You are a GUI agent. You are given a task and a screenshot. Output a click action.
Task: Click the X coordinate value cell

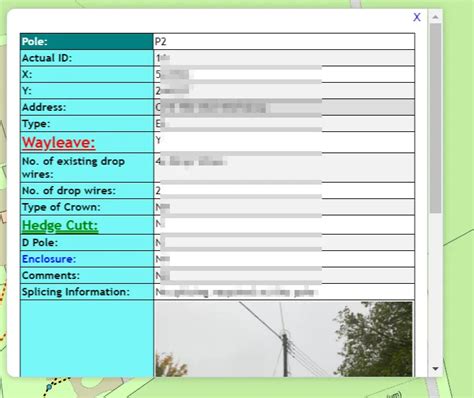284,74
